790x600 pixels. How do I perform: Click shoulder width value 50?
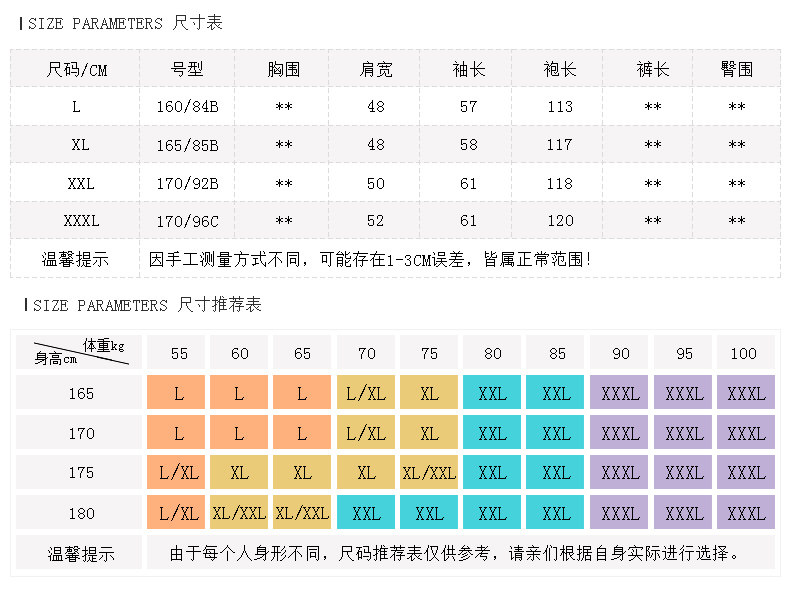coord(376,183)
